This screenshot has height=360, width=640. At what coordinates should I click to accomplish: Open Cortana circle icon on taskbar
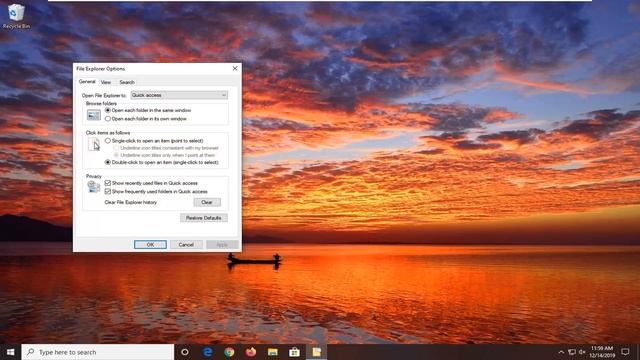185,352
